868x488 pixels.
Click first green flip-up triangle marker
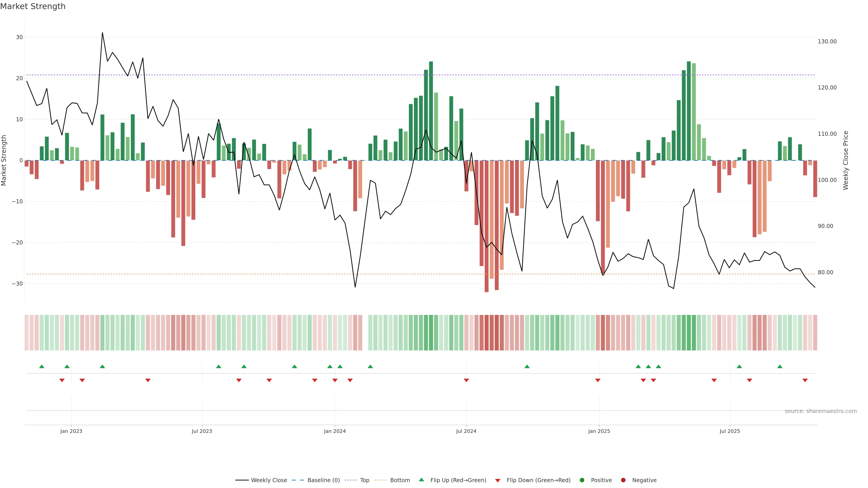[x=42, y=366]
